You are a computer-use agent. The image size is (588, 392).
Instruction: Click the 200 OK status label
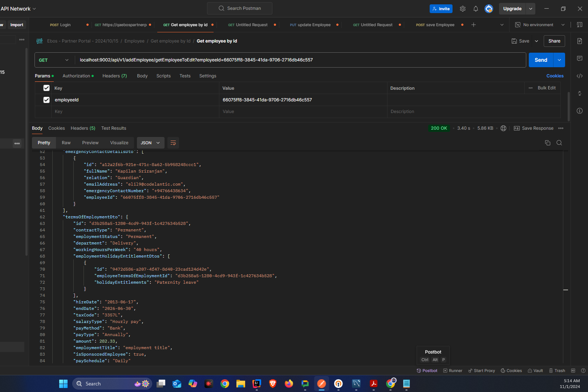click(439, 128)
